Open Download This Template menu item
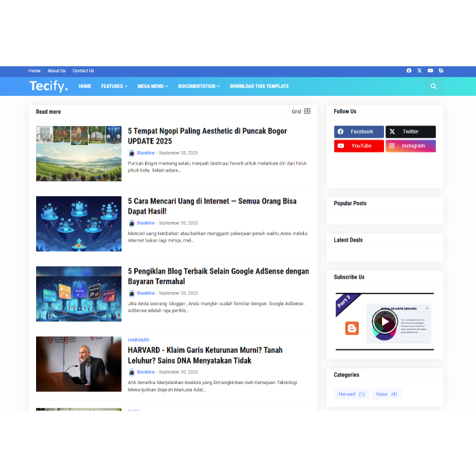 pos(259,86)
